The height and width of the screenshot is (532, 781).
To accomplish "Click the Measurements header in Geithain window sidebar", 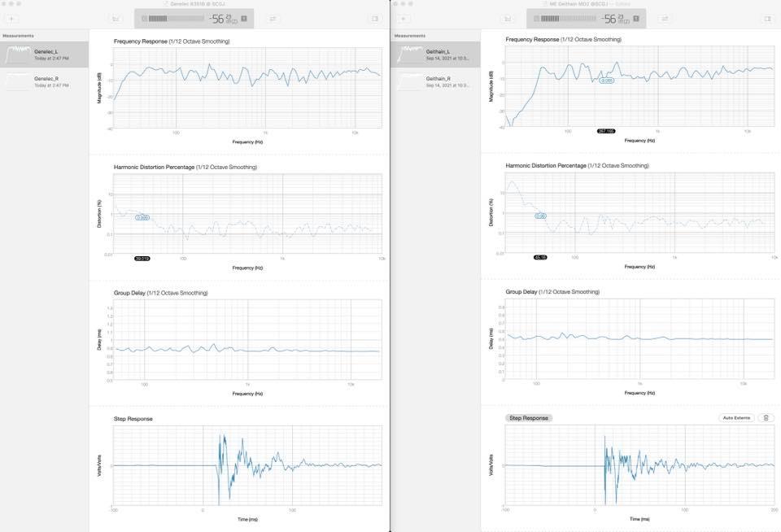I will pyautogui.click(x=410, y=36).
